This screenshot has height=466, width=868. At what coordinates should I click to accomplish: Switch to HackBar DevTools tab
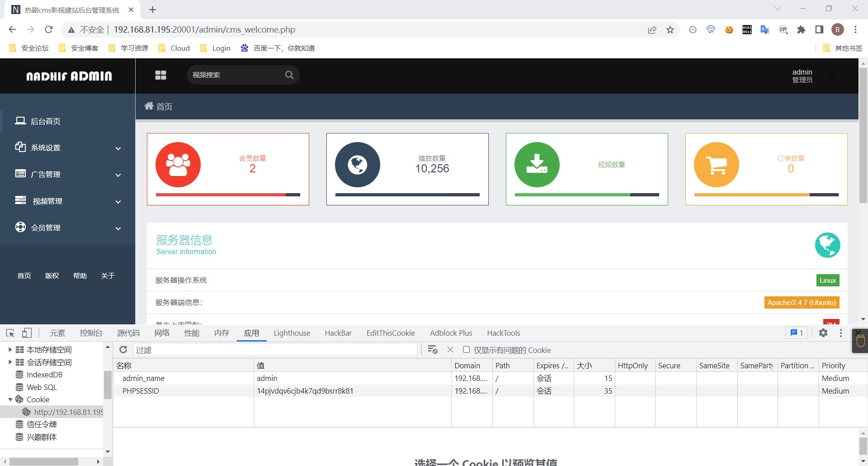click(338, 333)
